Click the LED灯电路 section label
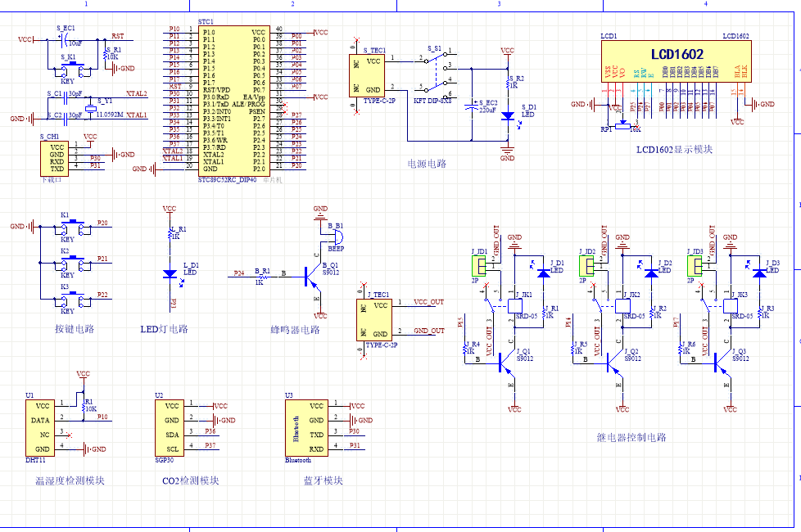Screen dimensions: 801x532 (x=164, y=329)
